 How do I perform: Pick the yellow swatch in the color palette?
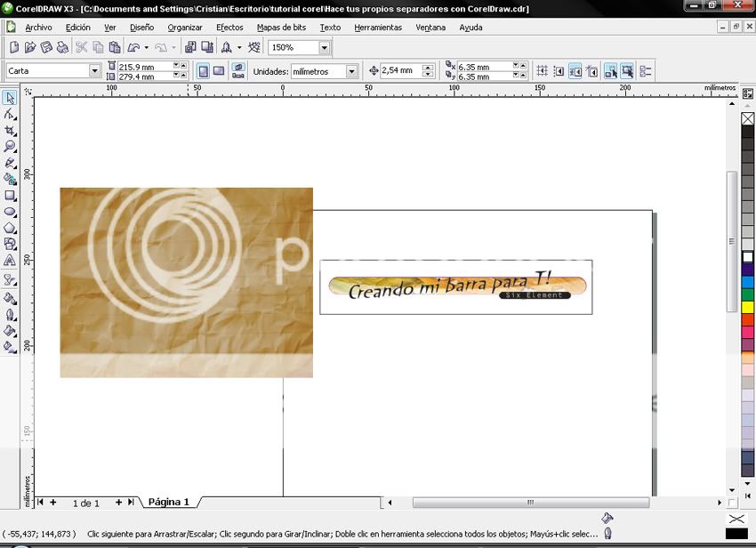click(748, 307)
